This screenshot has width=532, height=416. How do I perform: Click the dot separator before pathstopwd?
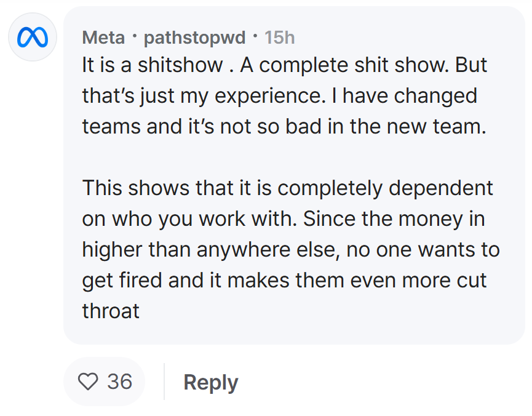coord(134,36)
